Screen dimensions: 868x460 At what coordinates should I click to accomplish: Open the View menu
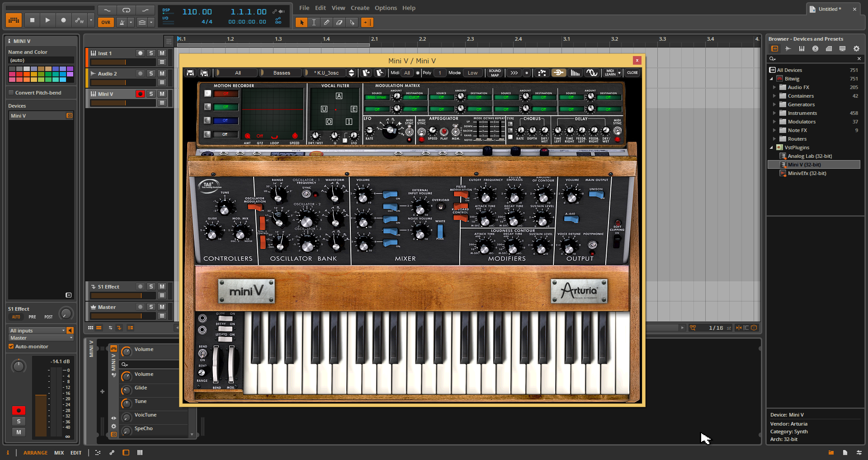(x=338, y=8)
